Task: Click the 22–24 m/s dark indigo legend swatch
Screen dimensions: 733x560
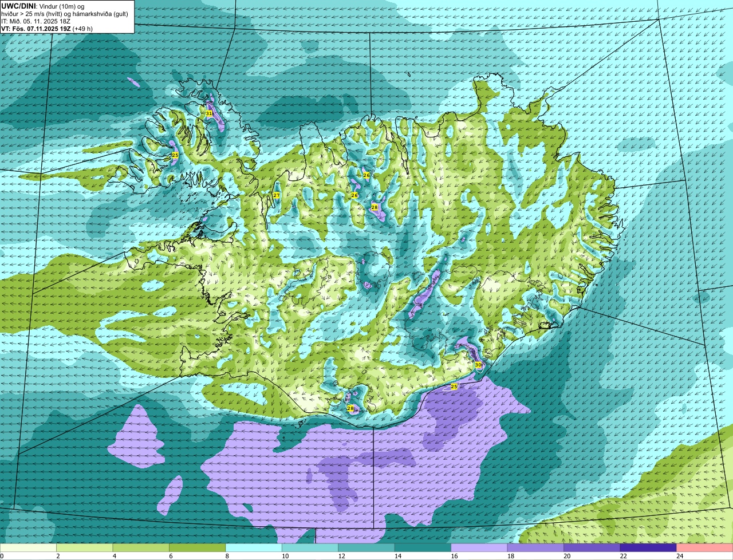Action: tap(649, 547)
